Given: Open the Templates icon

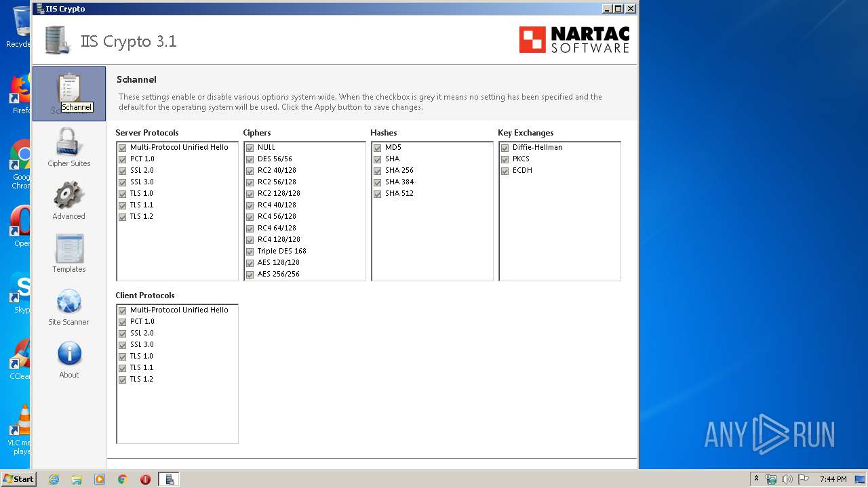Looking at the screenshot, I should pyautogui.click(x=68, y=248).
